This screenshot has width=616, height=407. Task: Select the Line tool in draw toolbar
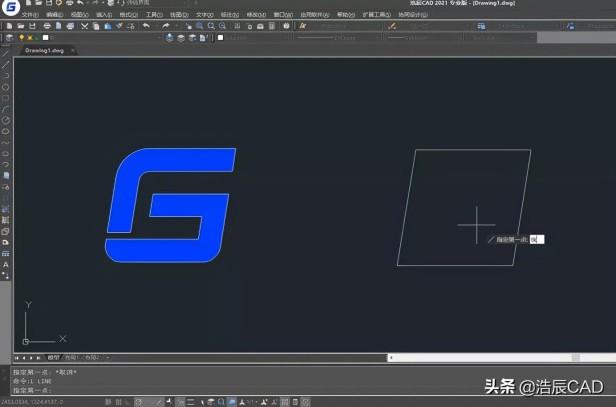pos(6,53)
